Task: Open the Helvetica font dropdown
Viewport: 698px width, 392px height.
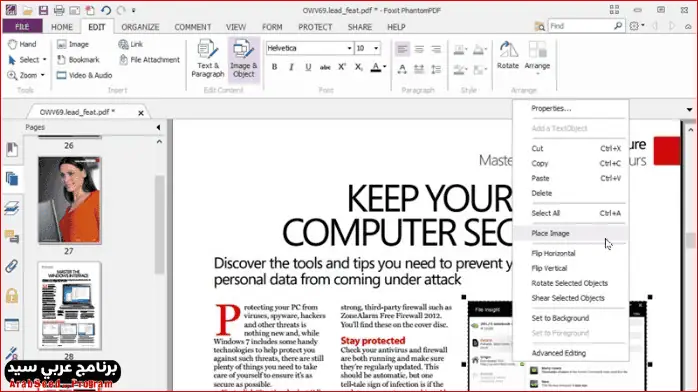Action: tap(349, 48)
